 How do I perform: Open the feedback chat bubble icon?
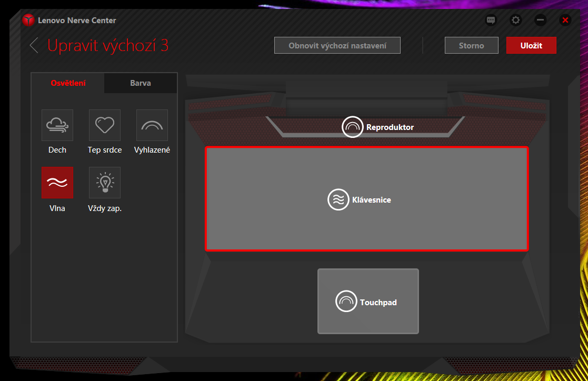click(x=491, y=21)
